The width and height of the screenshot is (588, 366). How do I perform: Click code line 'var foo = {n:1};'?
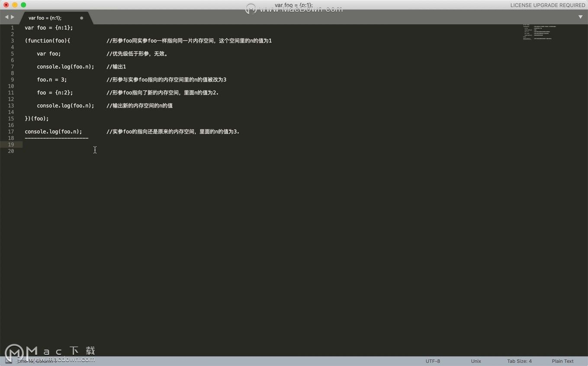click(49, 28)
